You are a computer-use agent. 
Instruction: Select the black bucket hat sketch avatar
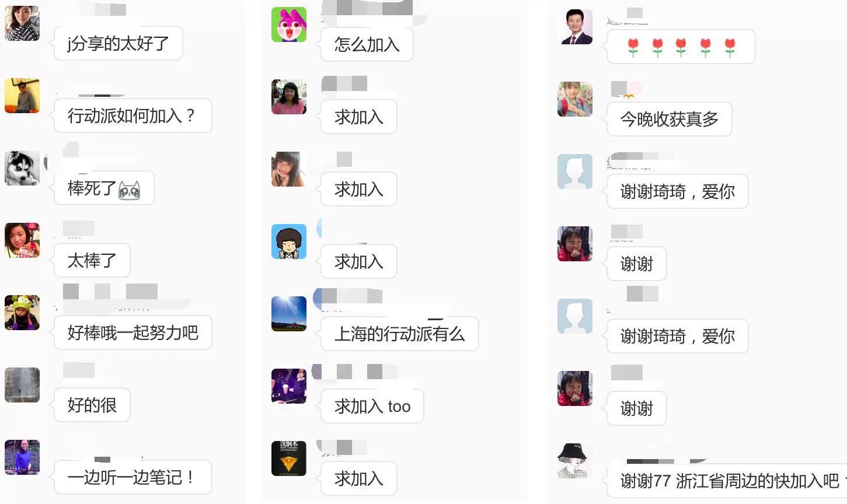[x=575, y=461]
